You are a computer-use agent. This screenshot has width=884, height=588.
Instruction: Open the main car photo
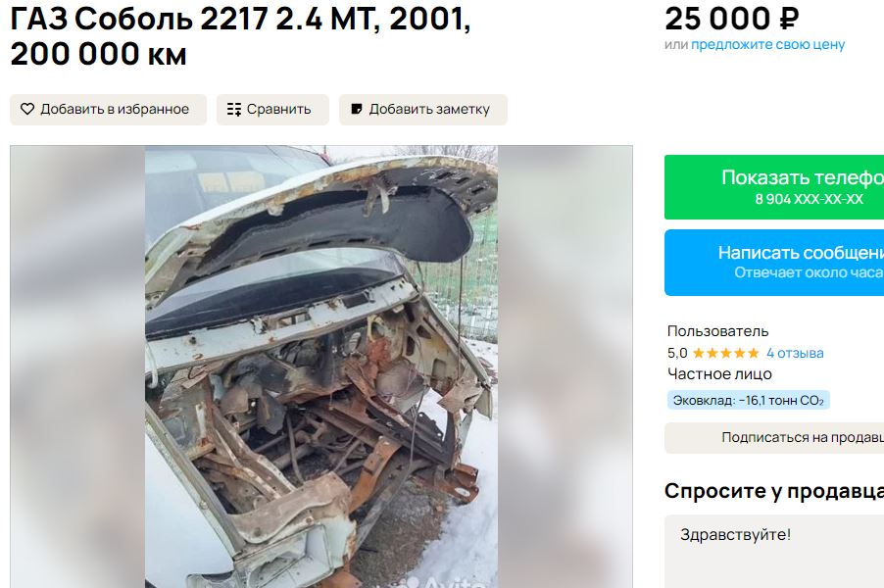coord(321,367)
